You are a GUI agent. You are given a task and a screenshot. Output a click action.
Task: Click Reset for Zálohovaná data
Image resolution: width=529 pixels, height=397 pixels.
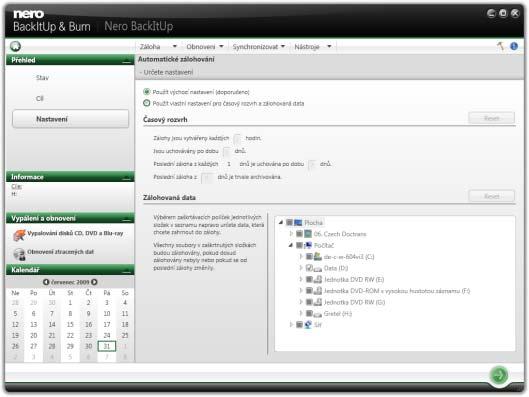pyautogui.click(x=492, y=196)
